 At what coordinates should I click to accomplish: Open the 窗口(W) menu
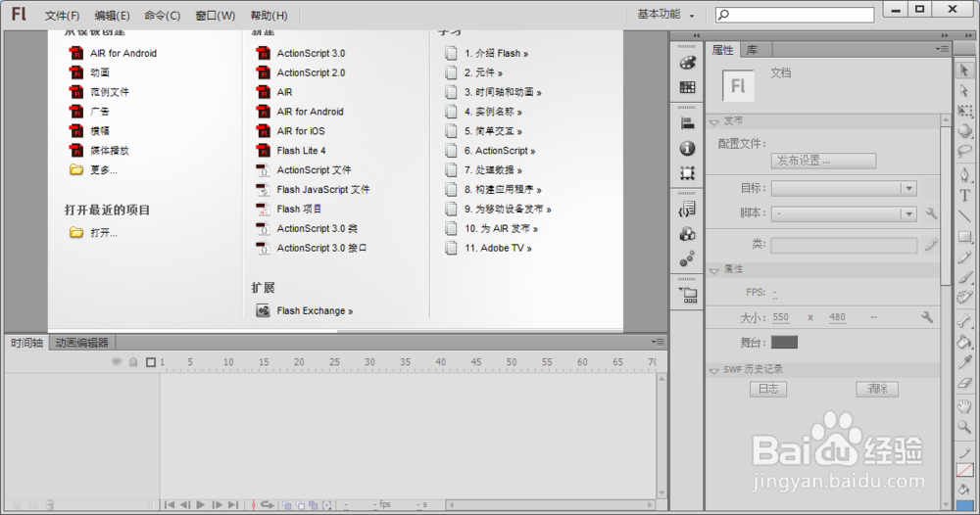pyautogui.click(x=215, y=16)
